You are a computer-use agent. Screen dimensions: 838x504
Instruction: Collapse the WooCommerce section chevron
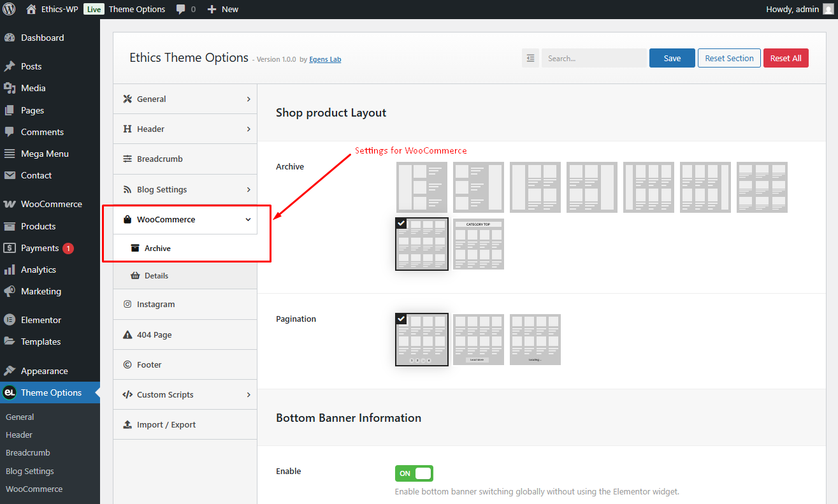(x=249, y=220)
